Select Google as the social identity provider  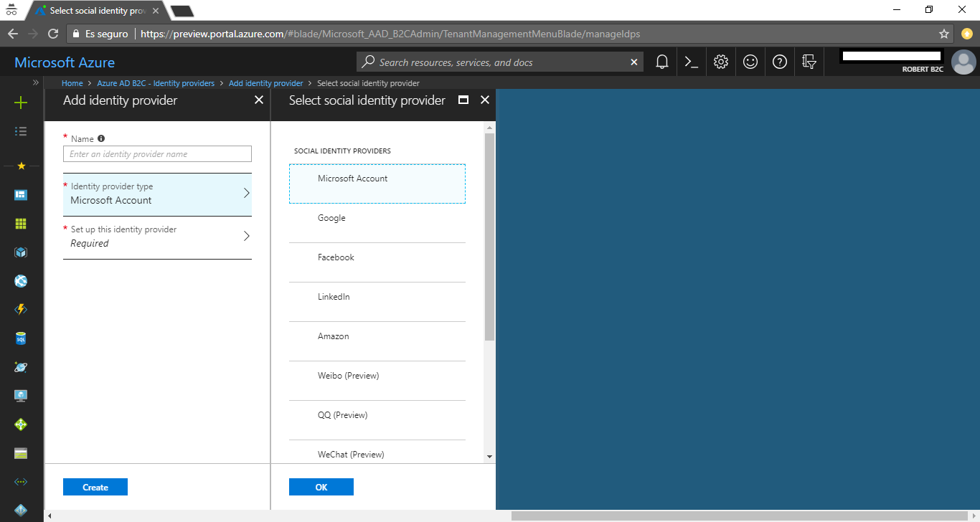(x=377, y=217)
